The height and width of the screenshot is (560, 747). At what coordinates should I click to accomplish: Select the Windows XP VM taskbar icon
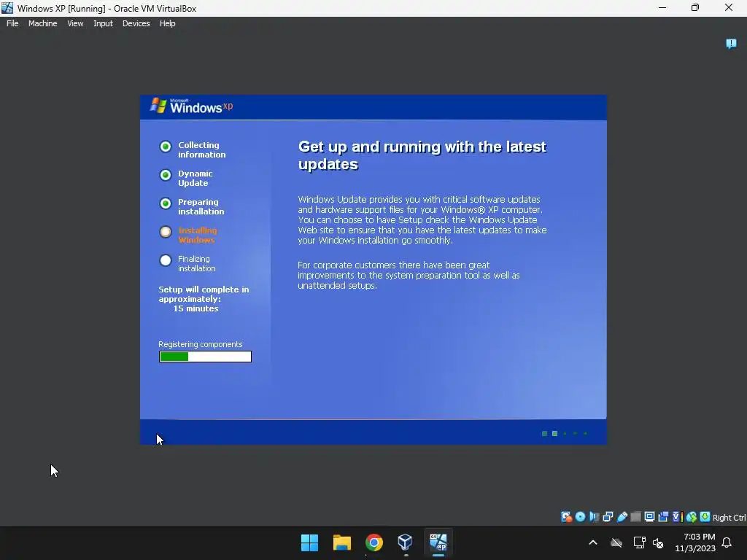[438, 542]
